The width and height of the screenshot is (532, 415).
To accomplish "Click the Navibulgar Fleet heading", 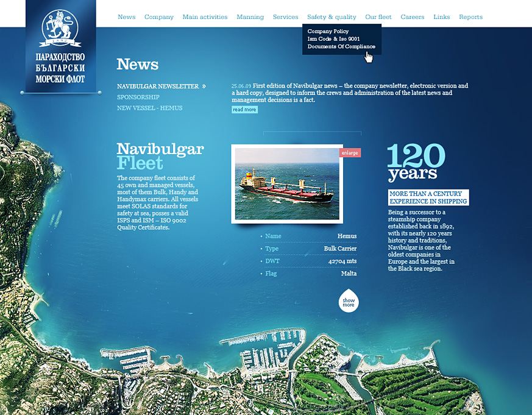I will pos(160,156).
